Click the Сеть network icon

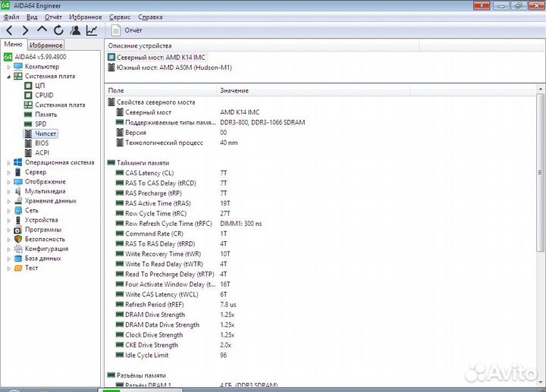tap(18, 210)
